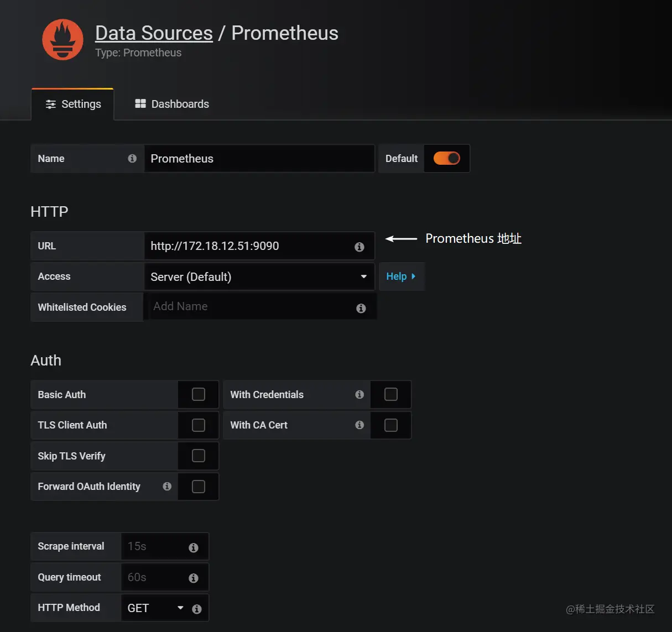Viewport: 672px width, 632px height.
Task: Click the HTTP Method info icon
Action: pos(196,609)
